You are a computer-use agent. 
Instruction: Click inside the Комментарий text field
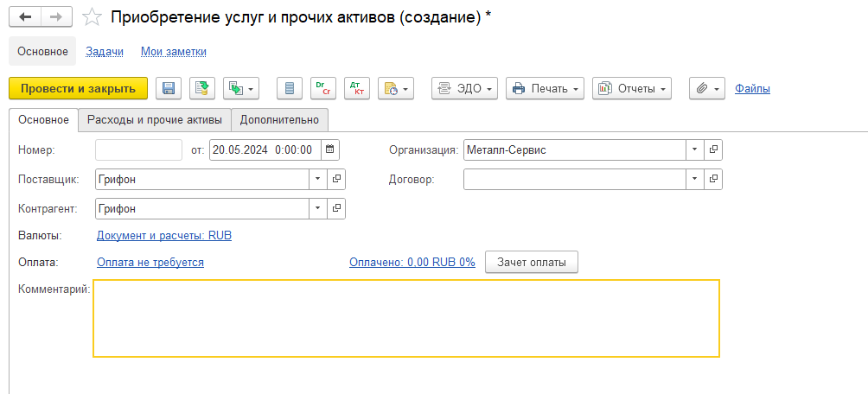click(x=405, y=318)
